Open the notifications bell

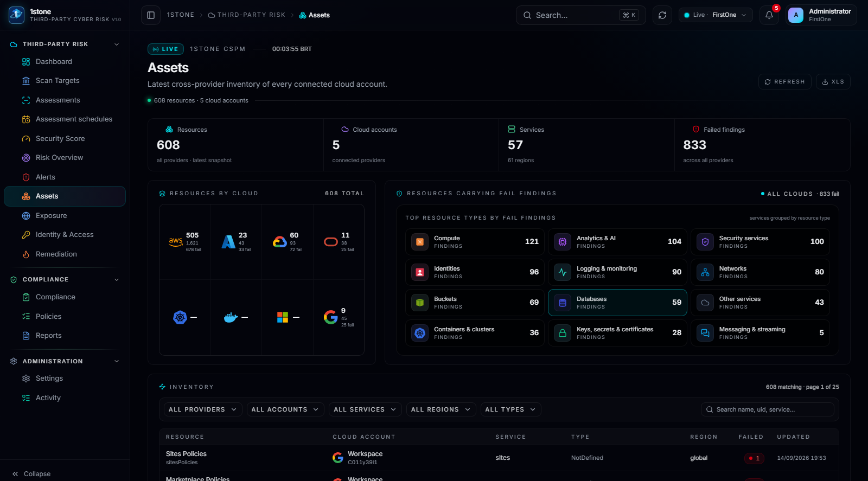[769, 15]
